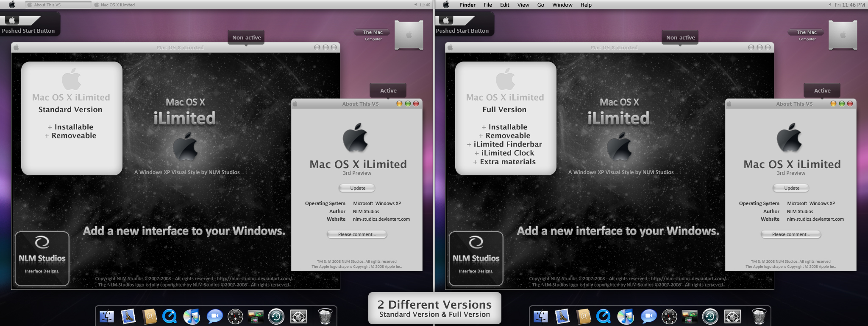Click Update in Standard Version's About window

[x=357, y=188]
